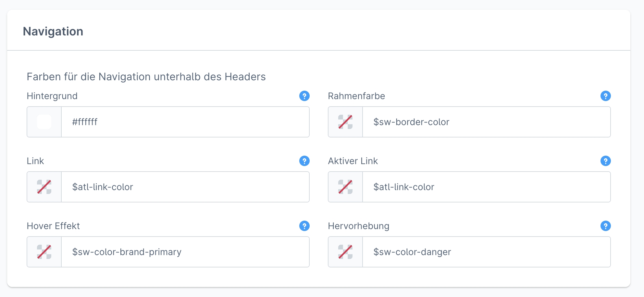The image size is (644, 297).
Task: Click the Navigation card heading
Action: tap(53, 32)
